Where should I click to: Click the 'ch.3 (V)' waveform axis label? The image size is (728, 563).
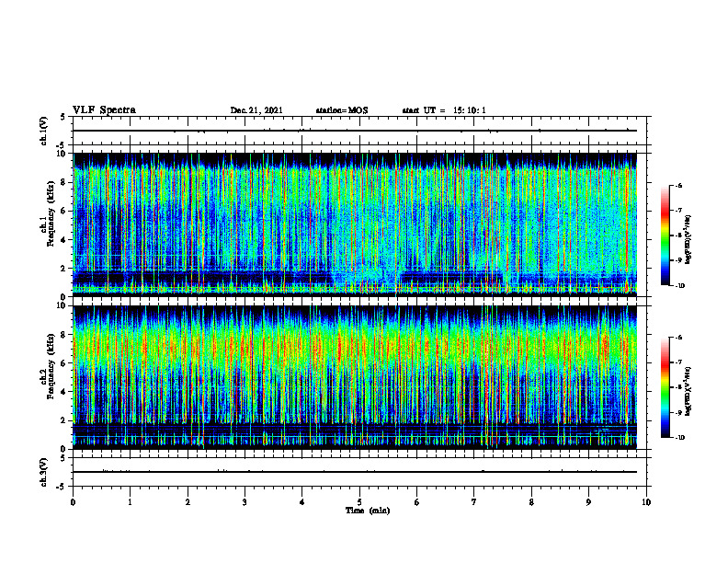click(x=43, y=472)
